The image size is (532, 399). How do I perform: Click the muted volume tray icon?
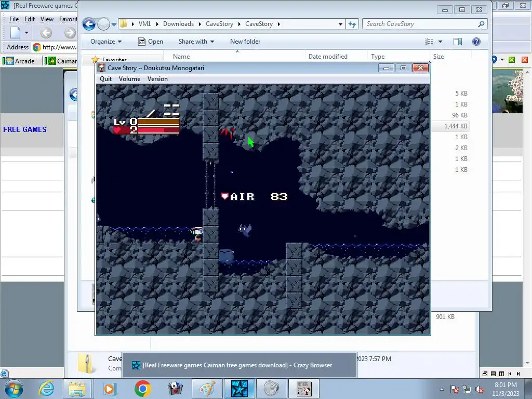pos(480,390)
